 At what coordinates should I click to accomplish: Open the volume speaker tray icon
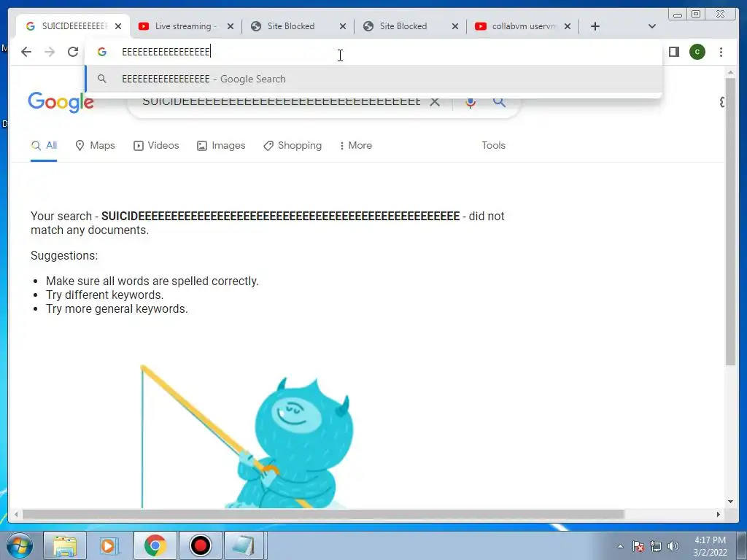click(x=673, y=546)
